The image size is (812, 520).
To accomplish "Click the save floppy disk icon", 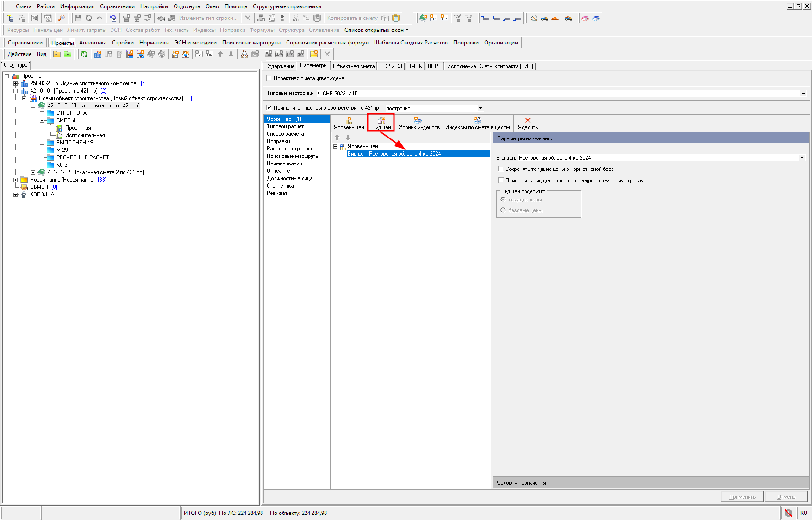I will click(78, 18).
